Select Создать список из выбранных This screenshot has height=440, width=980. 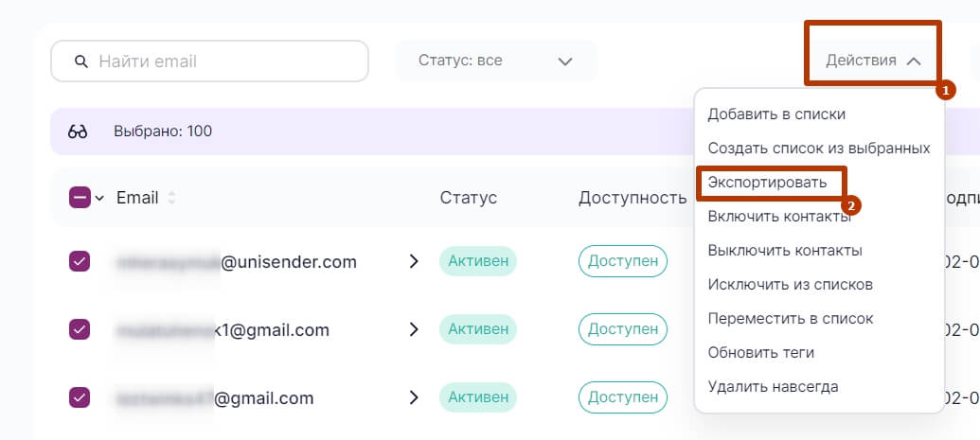[818, 148]
